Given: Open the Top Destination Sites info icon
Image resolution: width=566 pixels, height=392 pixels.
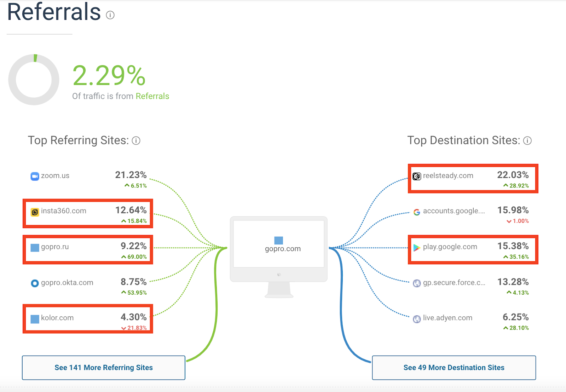Looking at the screenshot, I should [x=527, y=141].
